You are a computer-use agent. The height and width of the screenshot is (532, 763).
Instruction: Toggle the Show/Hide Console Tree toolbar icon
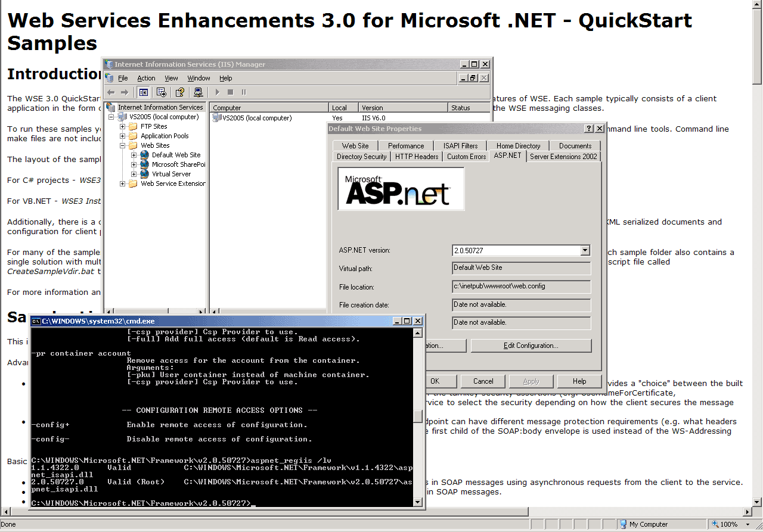[x=143, y=92]
